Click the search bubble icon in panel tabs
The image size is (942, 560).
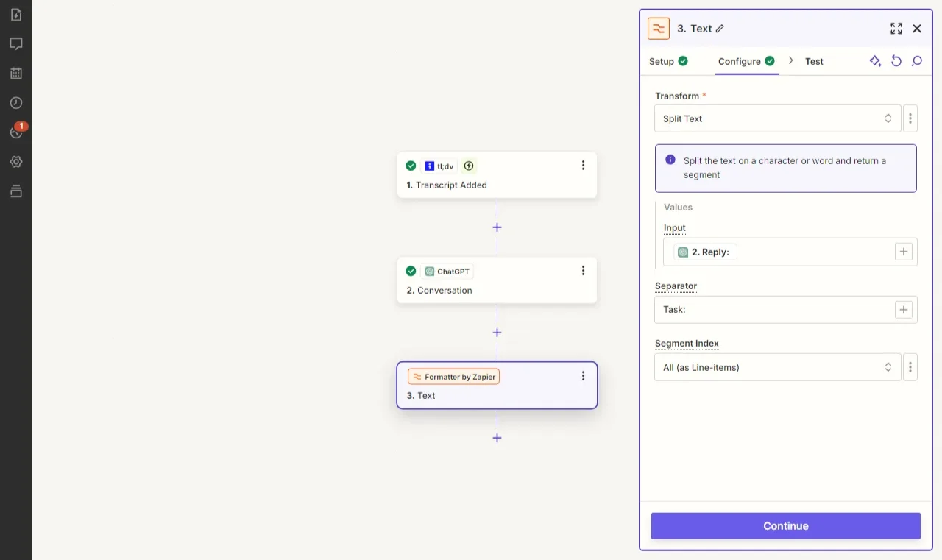(x=917, y=61)
